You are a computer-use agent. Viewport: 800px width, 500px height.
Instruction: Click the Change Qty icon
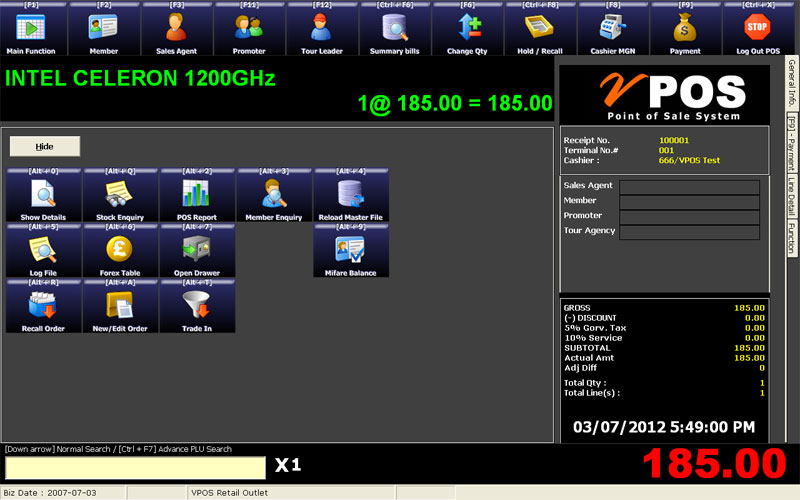(467, 30)
